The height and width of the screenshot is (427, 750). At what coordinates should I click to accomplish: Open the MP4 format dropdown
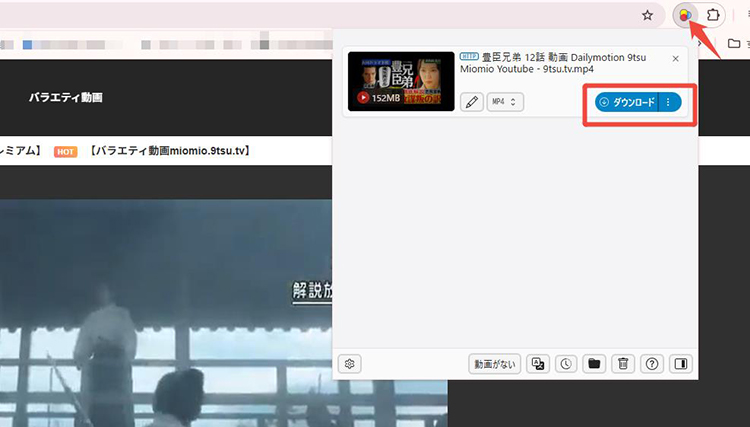[x=505, y=102]
